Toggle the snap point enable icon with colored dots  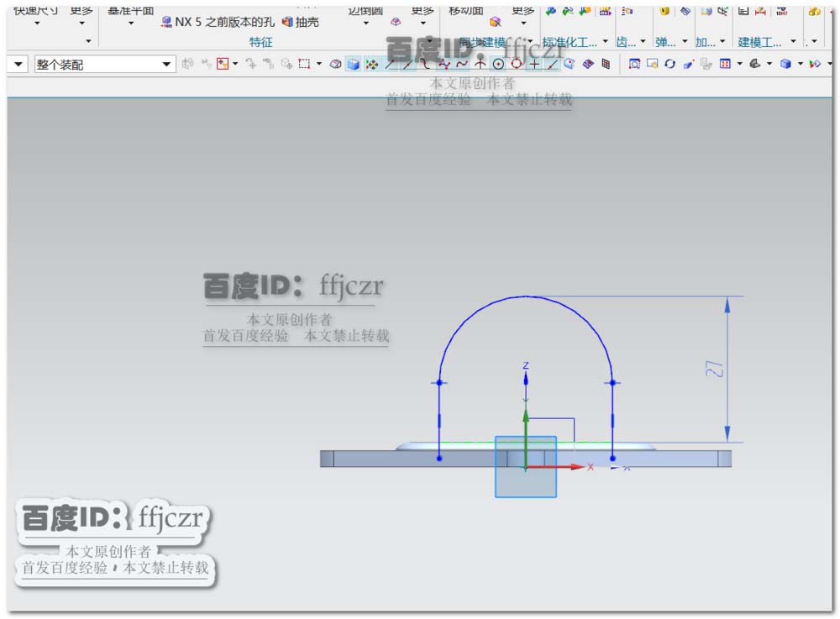tap(372, 65)
